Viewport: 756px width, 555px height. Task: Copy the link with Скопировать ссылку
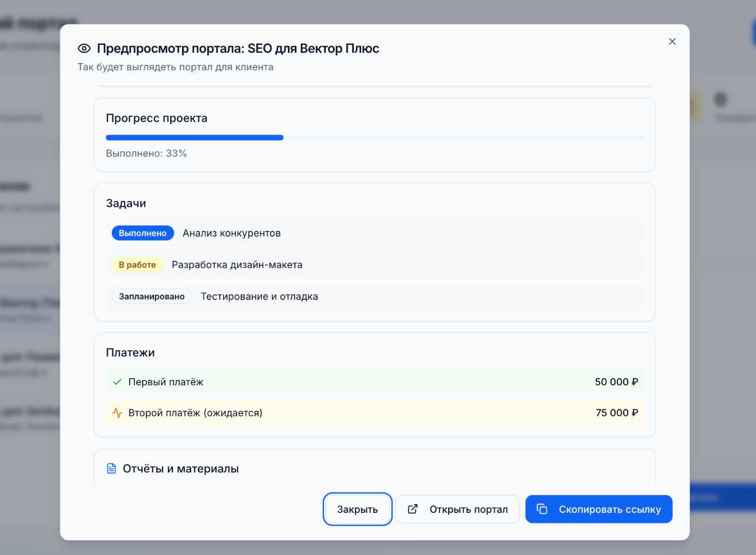599,509
